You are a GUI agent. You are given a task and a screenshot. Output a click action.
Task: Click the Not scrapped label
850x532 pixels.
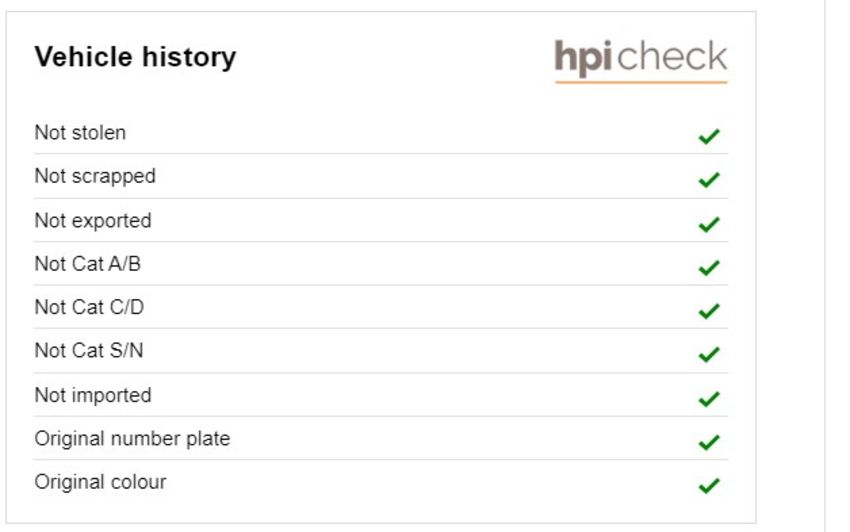pos(95,177)
